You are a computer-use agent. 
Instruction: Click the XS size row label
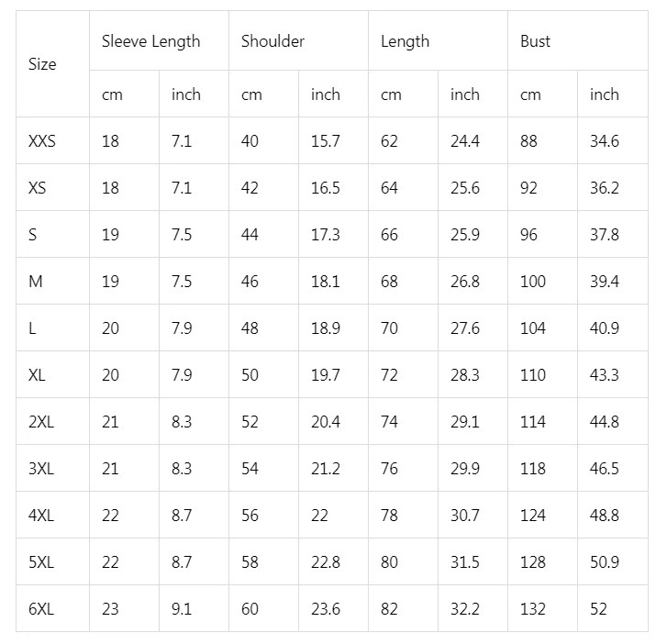pos(38,188)
